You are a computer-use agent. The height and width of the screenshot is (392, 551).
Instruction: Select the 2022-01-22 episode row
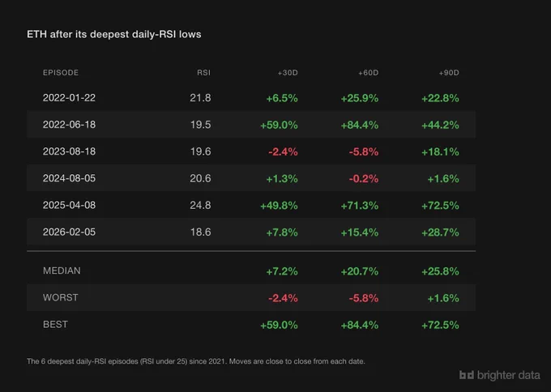[251, 98]
